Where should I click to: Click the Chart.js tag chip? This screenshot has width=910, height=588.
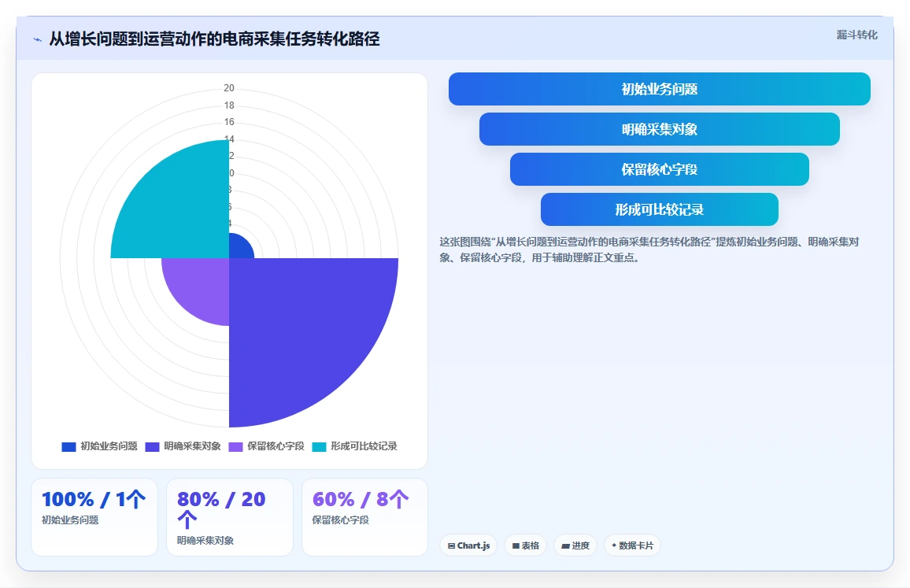point(468,545)
